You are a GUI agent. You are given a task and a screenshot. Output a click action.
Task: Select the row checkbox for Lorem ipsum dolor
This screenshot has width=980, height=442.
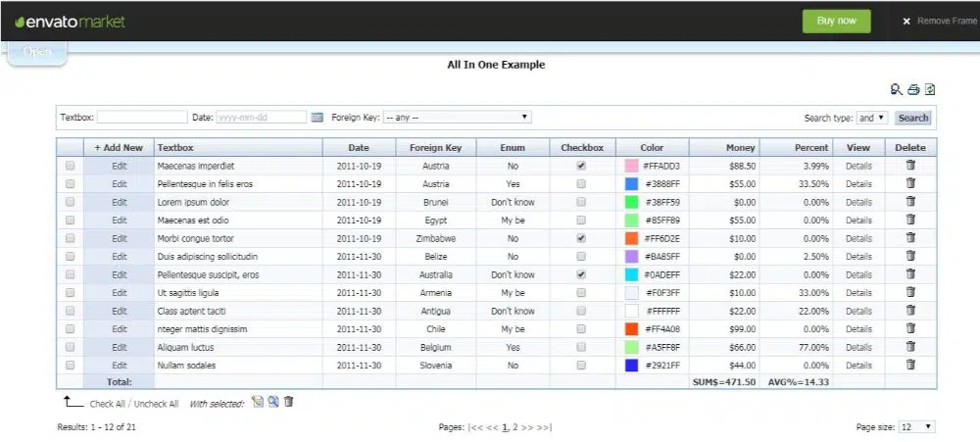70,202
